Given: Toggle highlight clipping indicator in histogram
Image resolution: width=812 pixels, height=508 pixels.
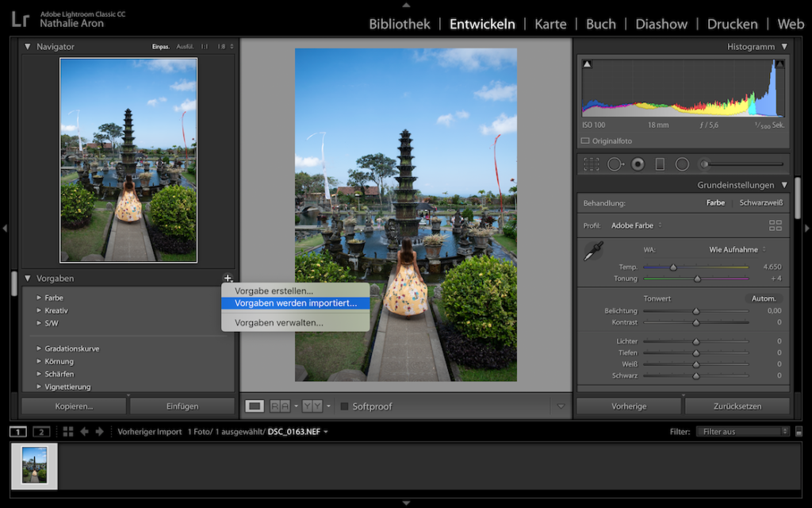Looking at the screenshot, I should tap(780, 63).
